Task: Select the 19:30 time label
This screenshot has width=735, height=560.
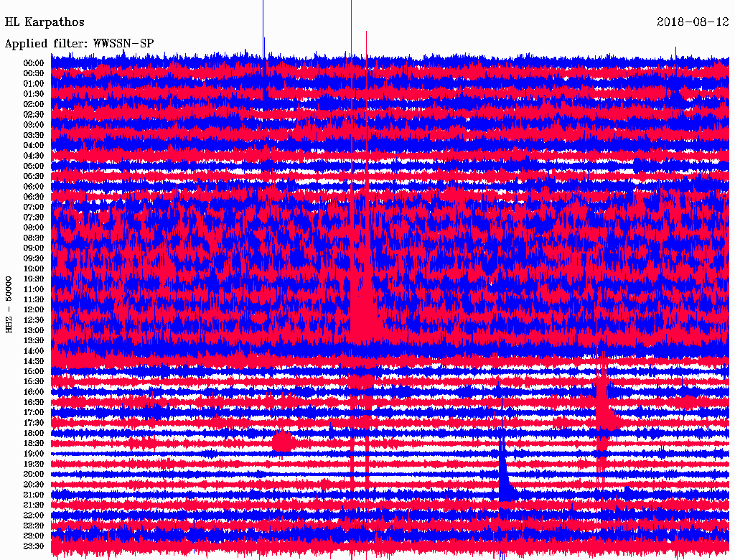Action: click(x=34, y=464)
